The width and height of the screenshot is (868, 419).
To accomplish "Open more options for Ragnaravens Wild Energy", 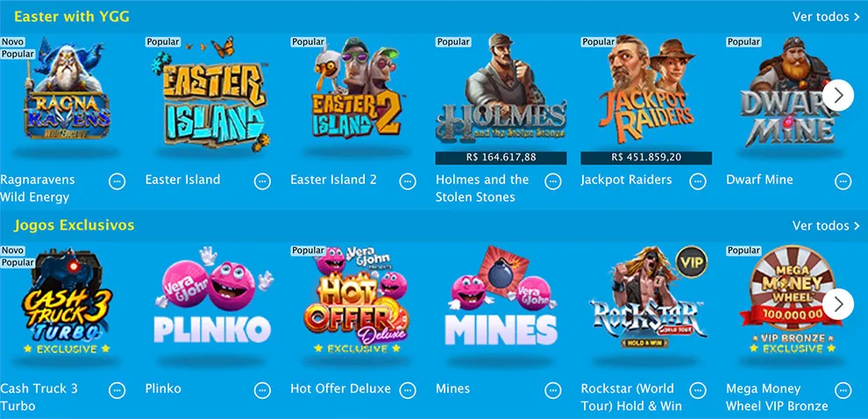I will coord(117,181).
